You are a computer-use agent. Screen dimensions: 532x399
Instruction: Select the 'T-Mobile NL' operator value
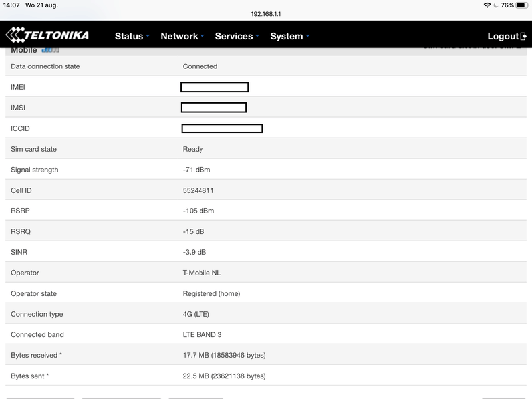(201, 273)
